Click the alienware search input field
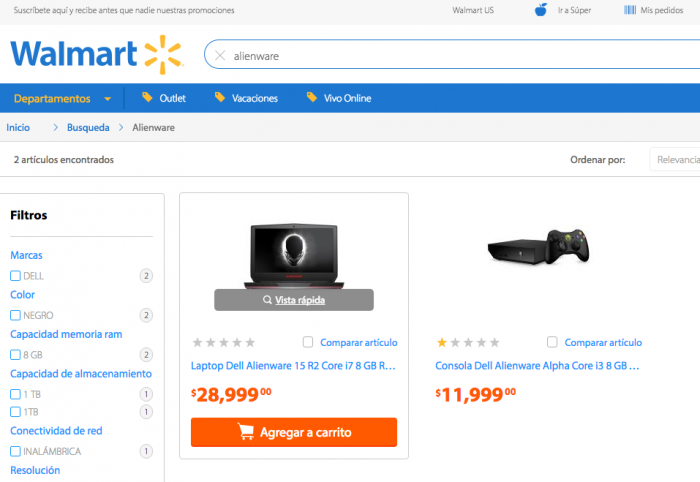This screenshot has height=482, width=700. [x=450, y=56]
